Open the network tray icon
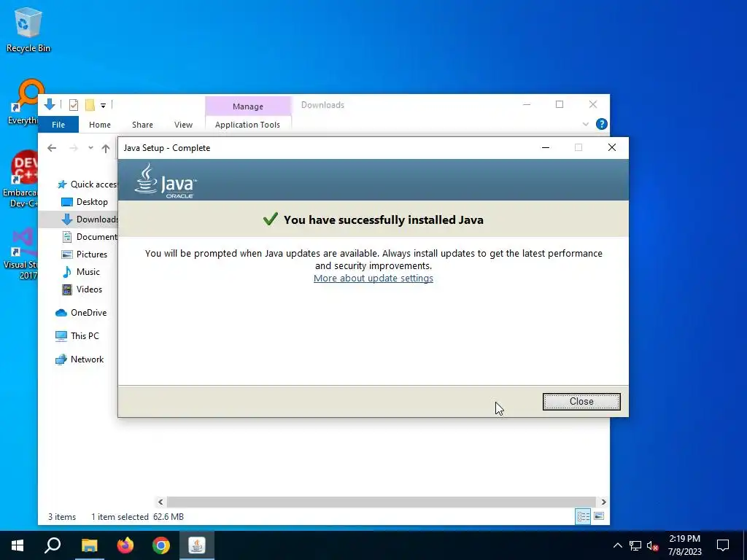 tap(635, 545)
